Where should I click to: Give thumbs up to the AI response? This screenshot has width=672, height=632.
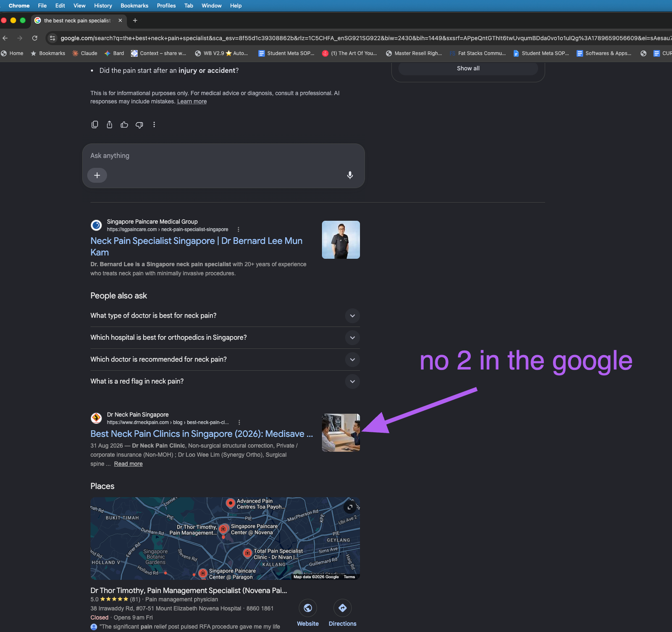pos(124,125)
